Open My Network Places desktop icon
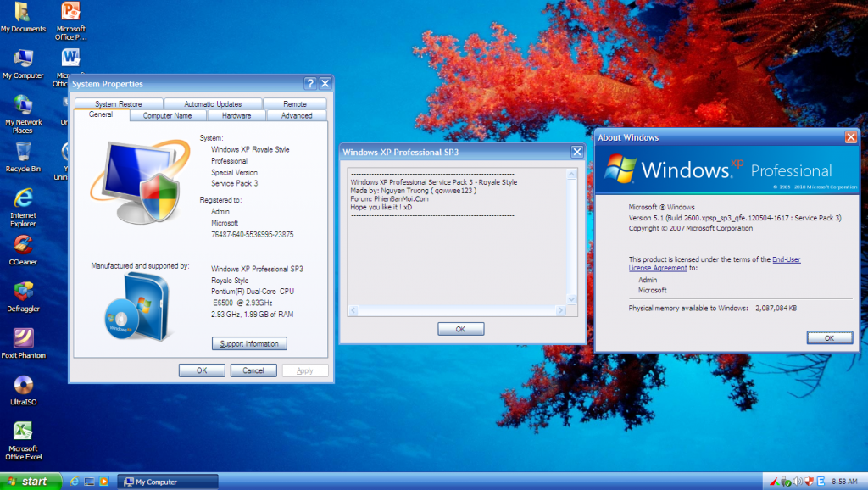 coord(23,114)
